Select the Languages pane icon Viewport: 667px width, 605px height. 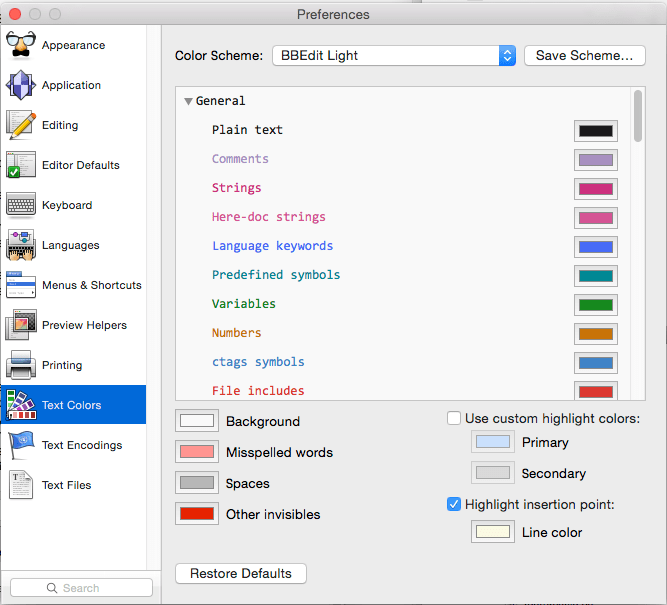21,246
